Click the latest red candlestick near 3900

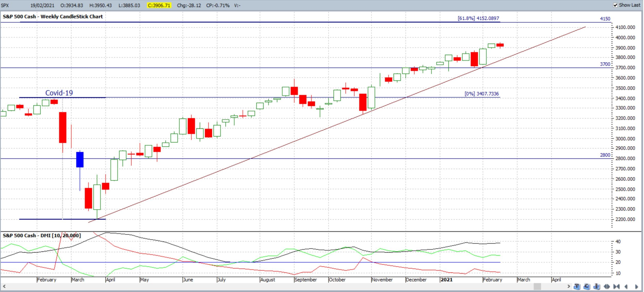coord(500,45)
